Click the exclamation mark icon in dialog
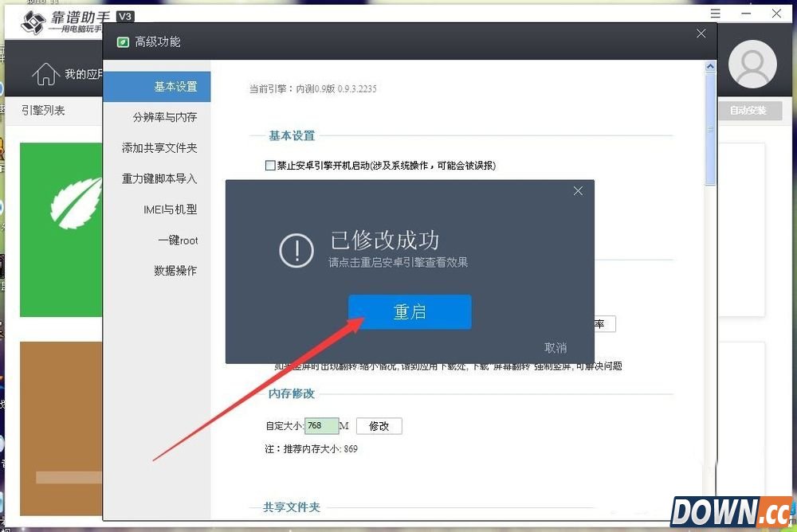This screenshot has height=532, width=797. coord(296,251)
